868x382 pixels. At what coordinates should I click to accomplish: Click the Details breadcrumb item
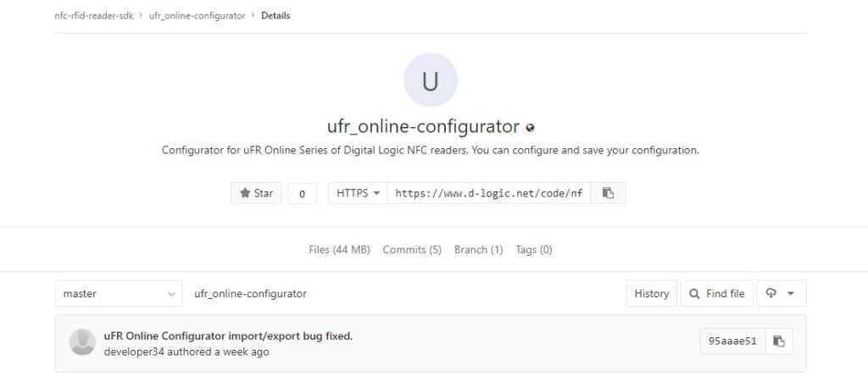pos(275,15)
